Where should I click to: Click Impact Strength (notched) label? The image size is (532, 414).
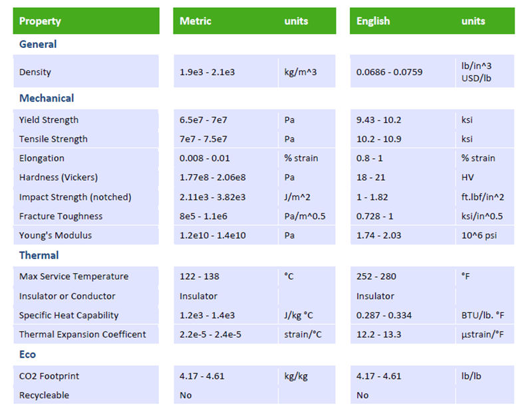[75, 197]
